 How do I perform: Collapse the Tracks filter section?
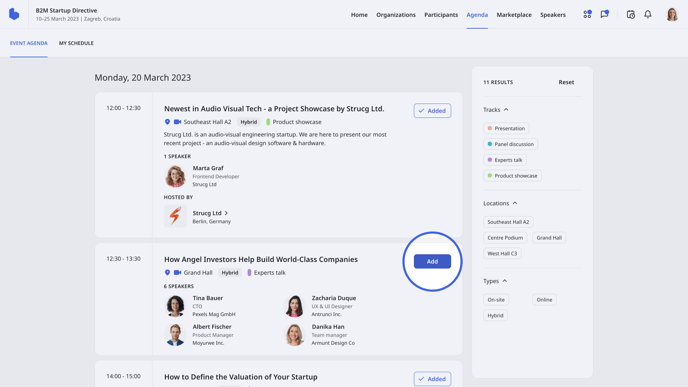[496, 110]
